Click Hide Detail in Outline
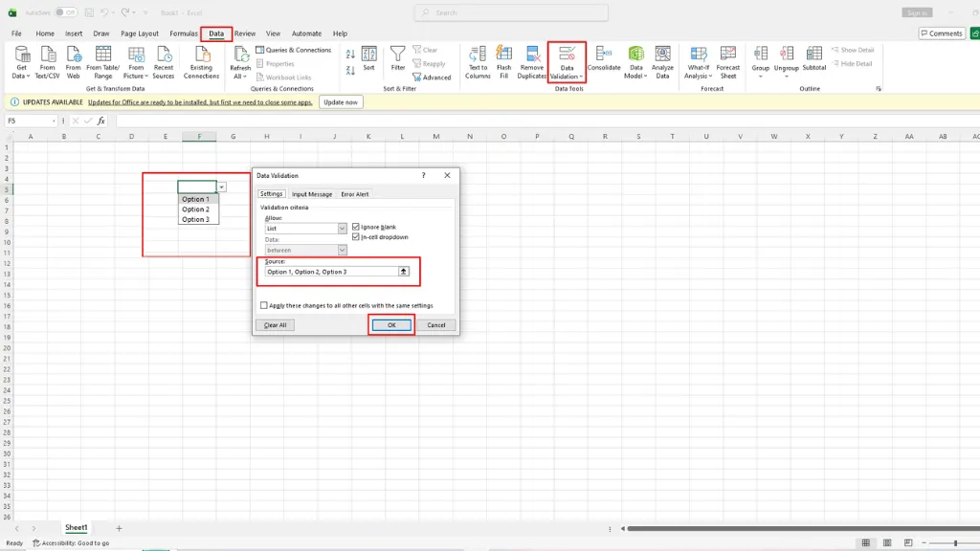 851,64
